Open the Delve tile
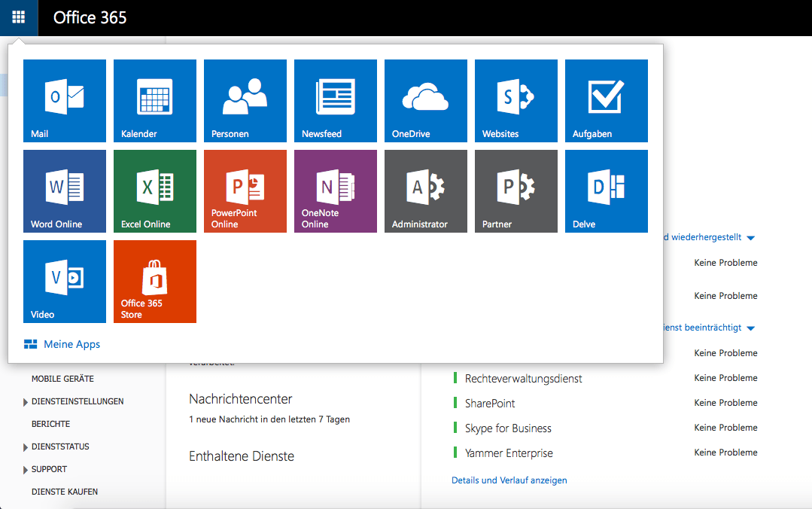The width and height of the screenshot is (812, 509). tap(607, 191)
